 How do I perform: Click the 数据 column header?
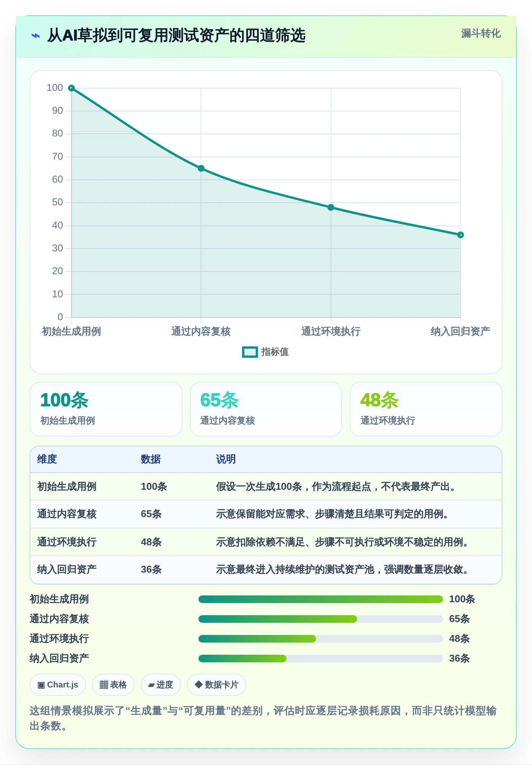(151, 459)
